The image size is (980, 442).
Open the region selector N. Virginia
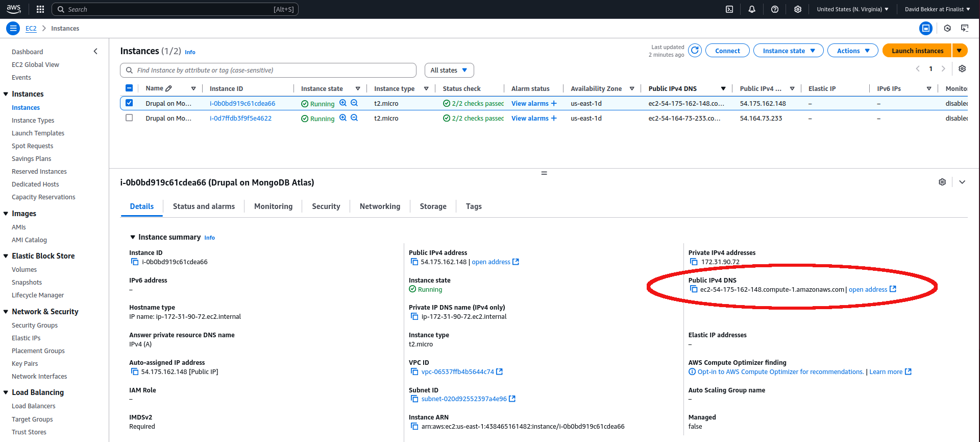pyautogui.click(x=852, y=9)
